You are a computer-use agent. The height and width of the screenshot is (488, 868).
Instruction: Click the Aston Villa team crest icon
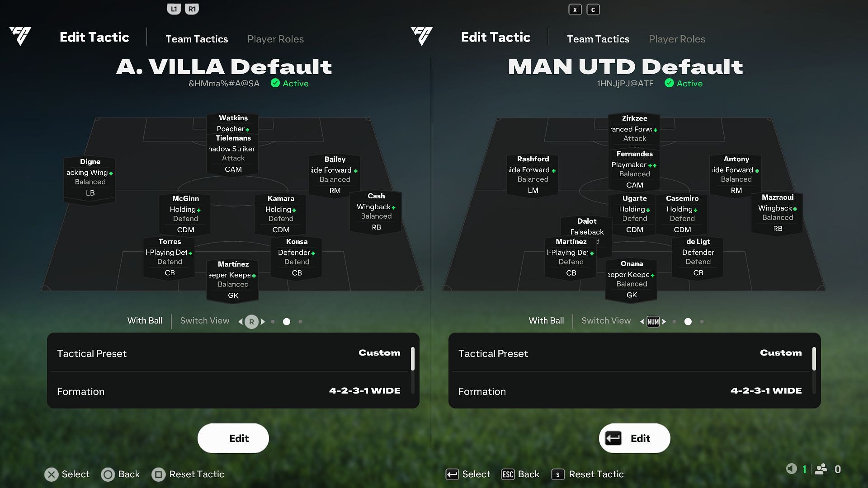pyautogui.click(x=21, y=36)
